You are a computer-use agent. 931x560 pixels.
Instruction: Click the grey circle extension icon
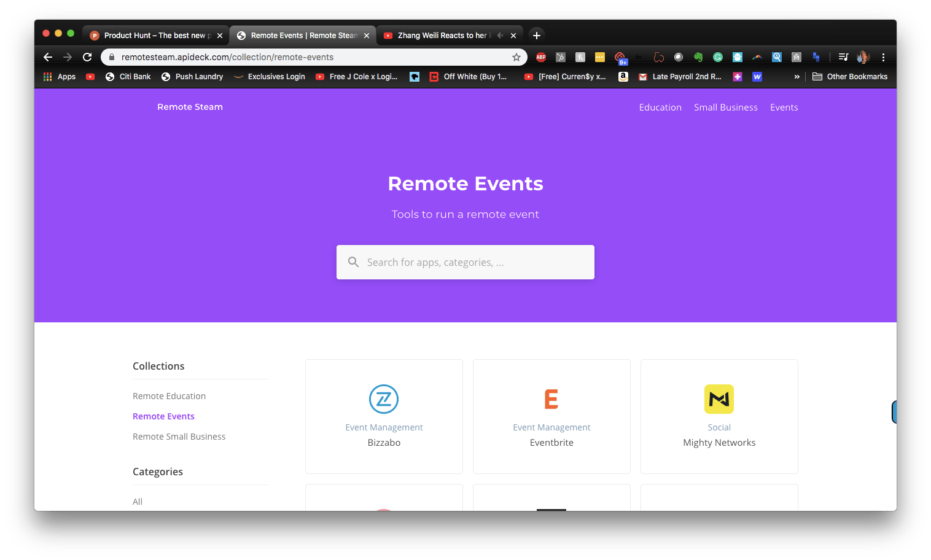[x=679, y=57]
